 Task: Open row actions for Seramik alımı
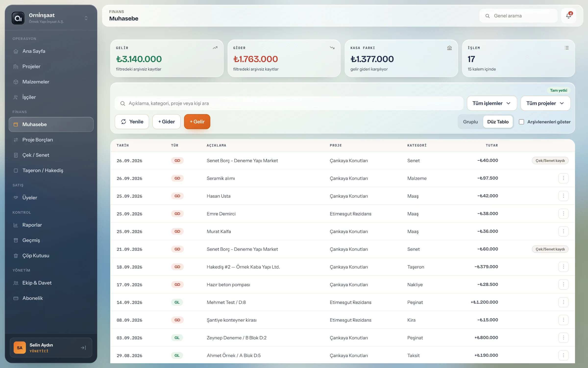coord(563,178)
